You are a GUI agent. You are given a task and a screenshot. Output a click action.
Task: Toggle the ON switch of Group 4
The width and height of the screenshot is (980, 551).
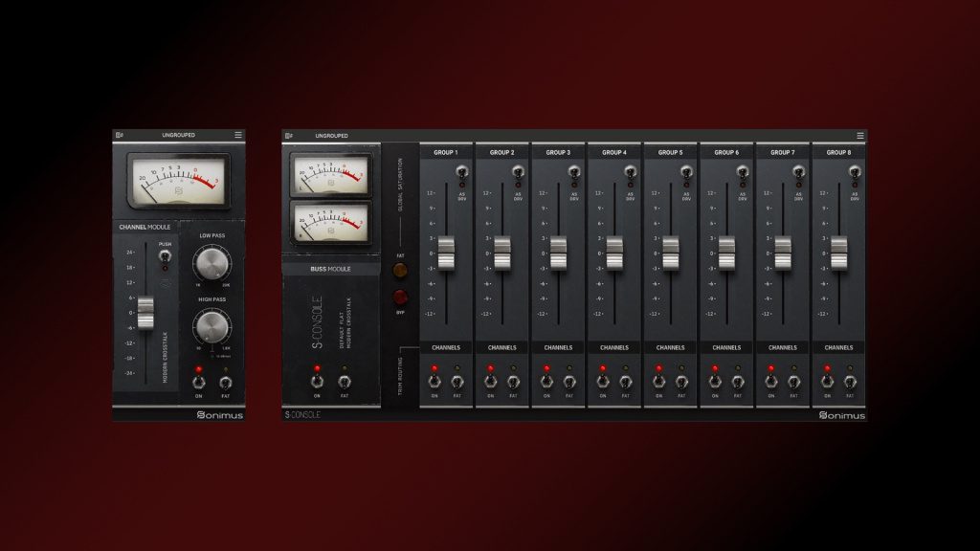(603, 381)
